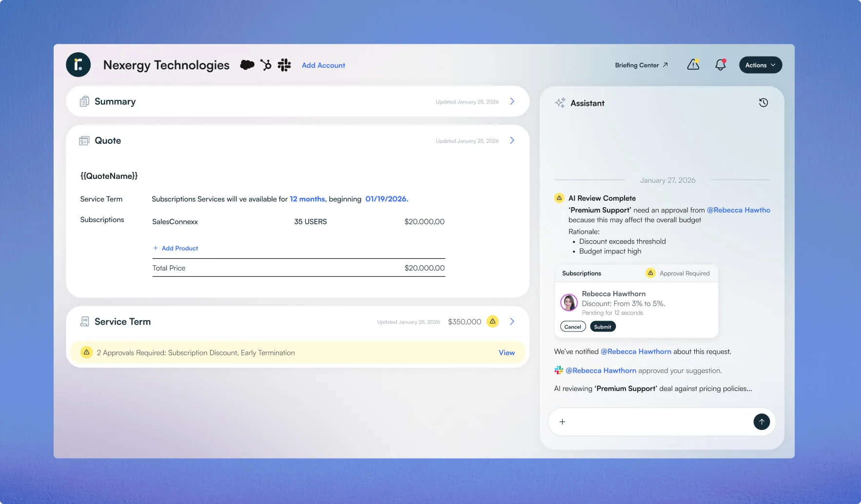Image resolution: width=861 pixels, height=504 pixels.
Task: Click the AI Review Complete warning icon
Action: click(559, 198)
